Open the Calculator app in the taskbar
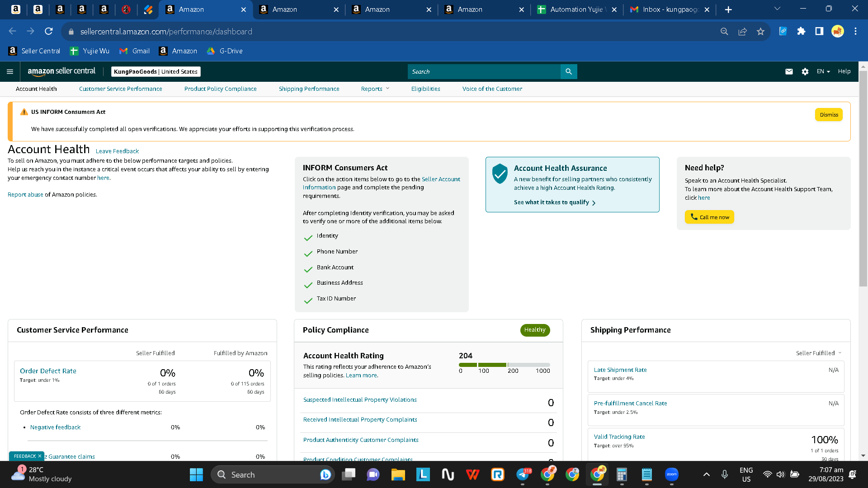Screen dimensions: 868x488 pos(622,474)
